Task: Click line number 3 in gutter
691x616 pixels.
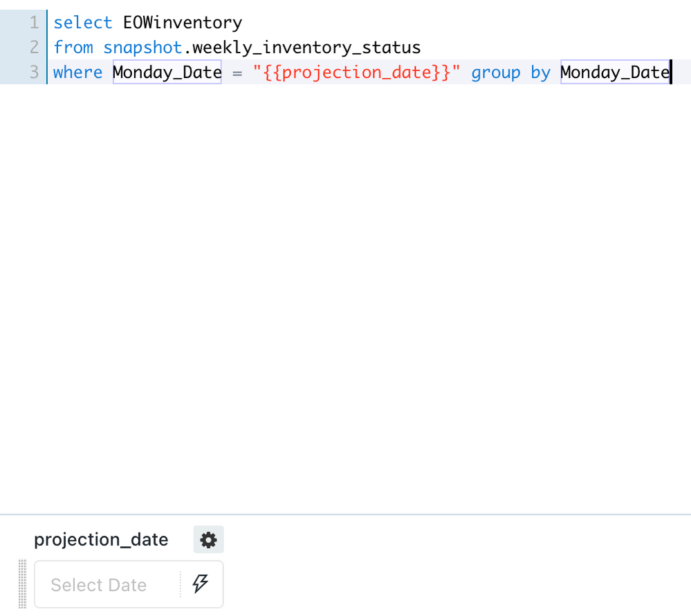Action: [x=34, y=73]
